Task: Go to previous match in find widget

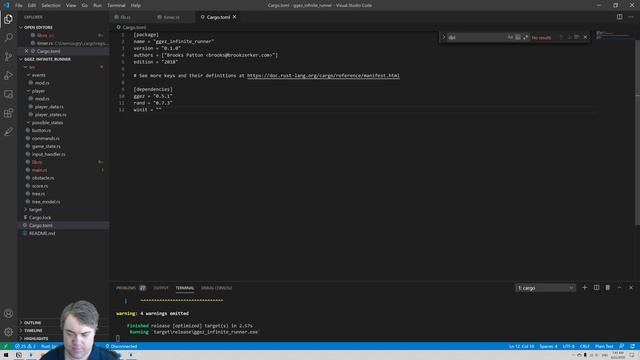Action: tap(561, 37)
